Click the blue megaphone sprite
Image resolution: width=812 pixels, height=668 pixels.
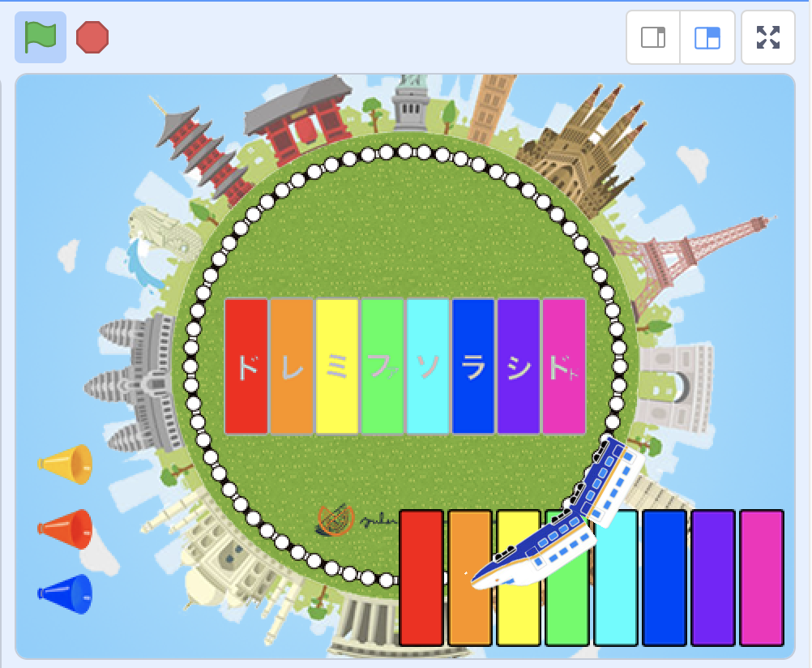pos(66,594)
